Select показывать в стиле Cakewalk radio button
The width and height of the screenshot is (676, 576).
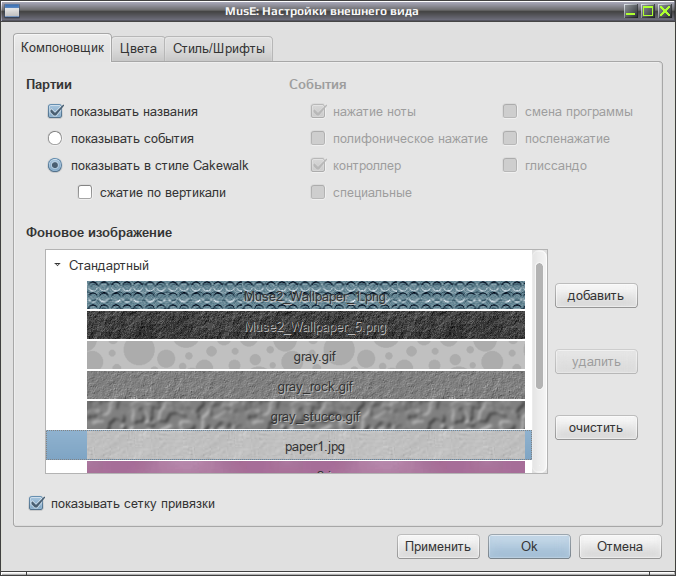(x=55, y=166)
